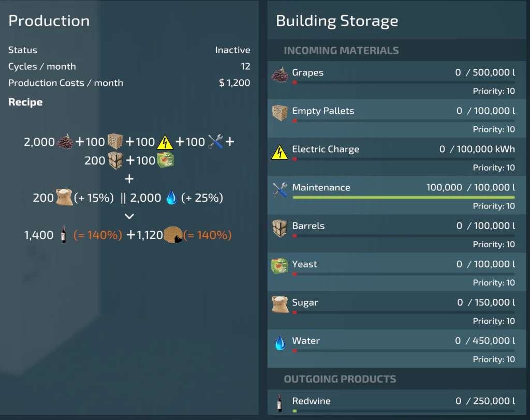Select the Incoming Materials section header

(341, 51)
